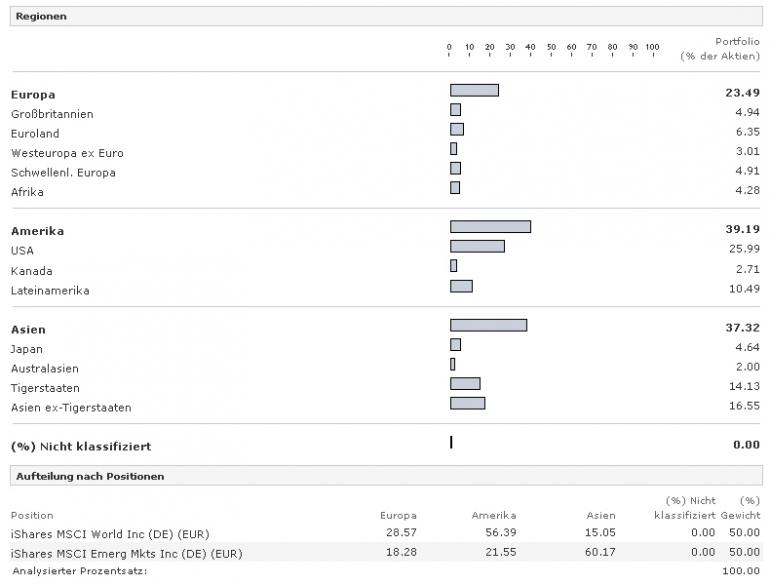This screenshot has height=585, width=770.
Task: Click the Nicht klassifiziert row label
Action: click(81, 446)
